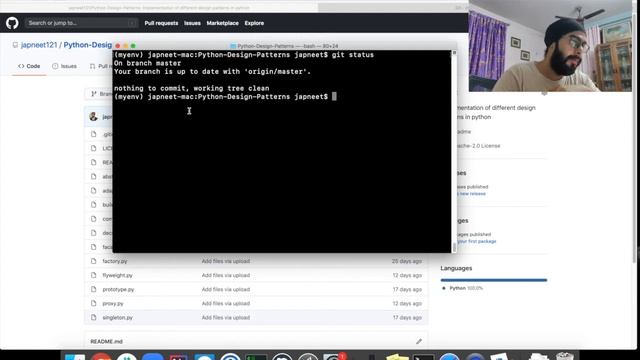Open commit message in the prototype.py row
This screenshot has width=640, height=360.
(x=226, y=289)
